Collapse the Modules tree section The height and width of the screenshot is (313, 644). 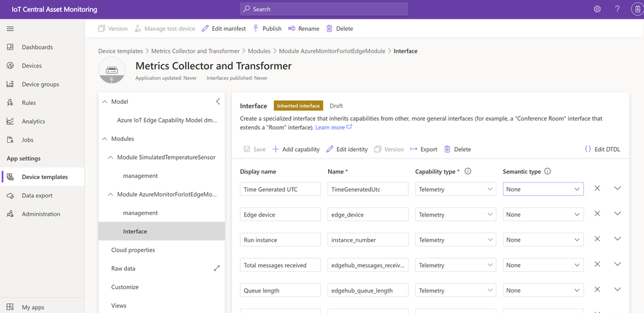pos(104,138)
